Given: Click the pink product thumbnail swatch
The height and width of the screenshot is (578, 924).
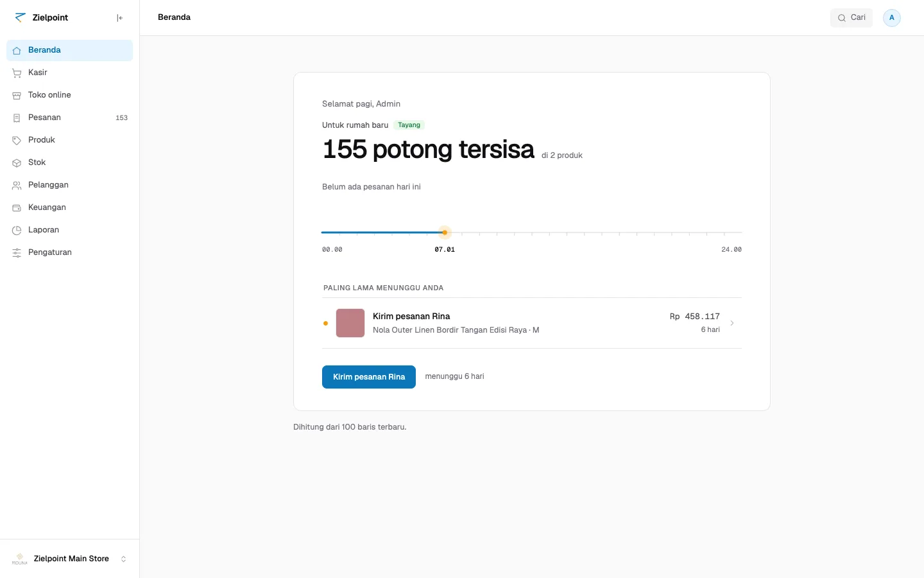Looking at the screenshot, I should (x=350, y=323).
